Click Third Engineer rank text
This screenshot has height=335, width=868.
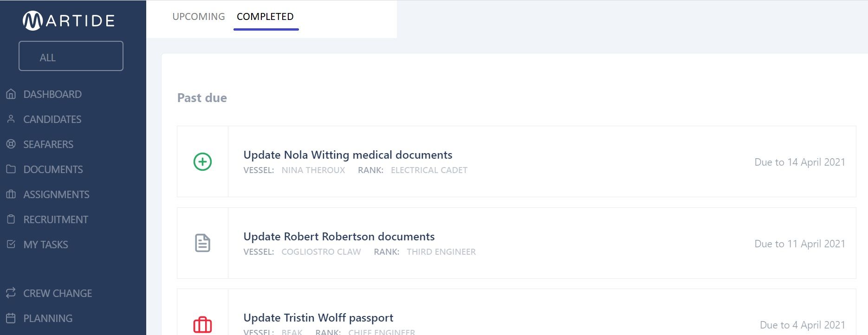[x=441, y=252]
